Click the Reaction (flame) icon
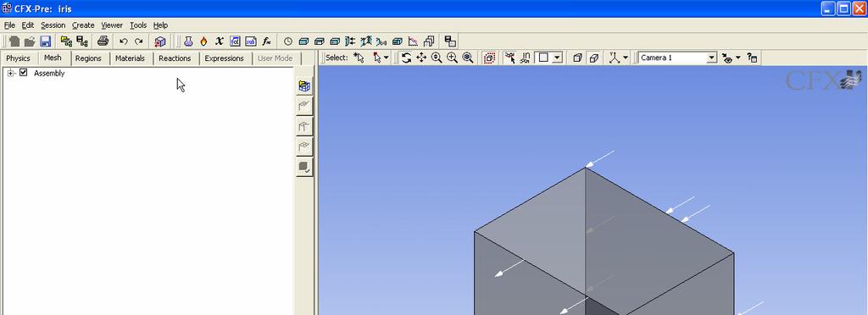The image size is (868, 315). pyautogui.click(x=203, y=41)
